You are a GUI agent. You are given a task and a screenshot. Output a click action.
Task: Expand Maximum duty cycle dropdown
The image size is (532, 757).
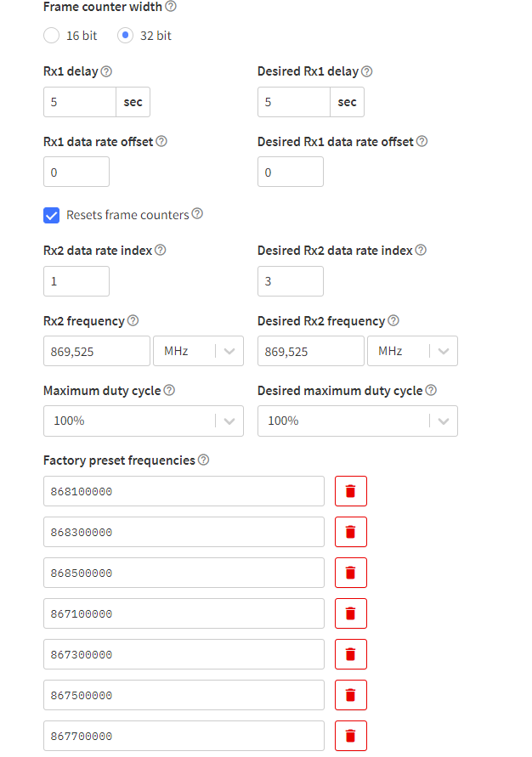[x=144, y=421]
